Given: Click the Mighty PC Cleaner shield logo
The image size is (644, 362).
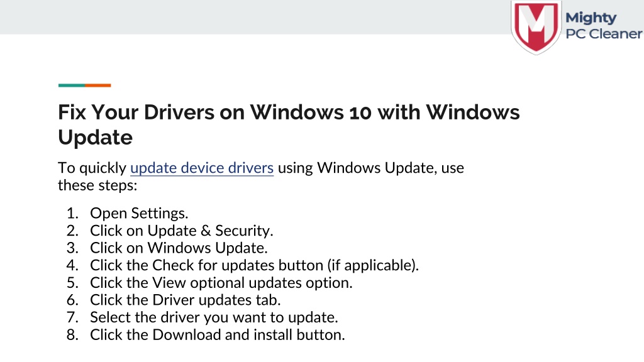Looking at the screenshot, I should [x=536, y=27].
